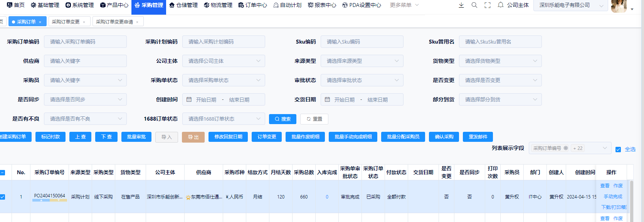Remove 采购订单编号 tag from display fields
Image resolution: width=644 pixels, height=222 pixels.
click(565, 148)
